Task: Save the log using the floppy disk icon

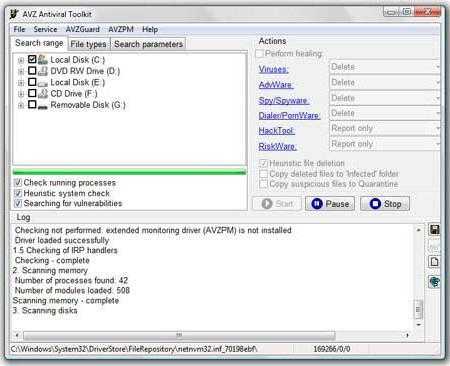Action: [x=434, y=230]
